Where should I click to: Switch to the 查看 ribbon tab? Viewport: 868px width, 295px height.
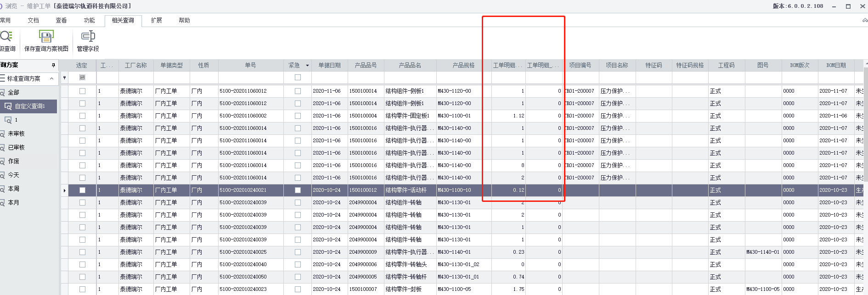pos(61,20)
